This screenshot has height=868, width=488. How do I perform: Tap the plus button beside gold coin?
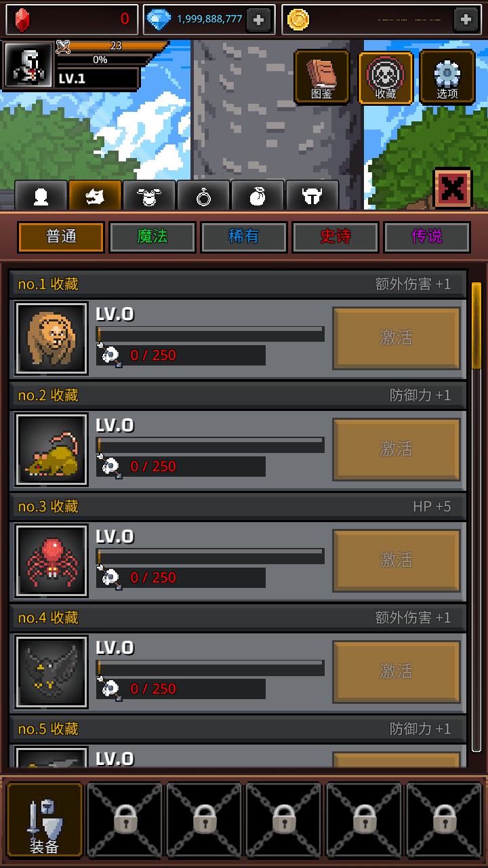point(466,20)
